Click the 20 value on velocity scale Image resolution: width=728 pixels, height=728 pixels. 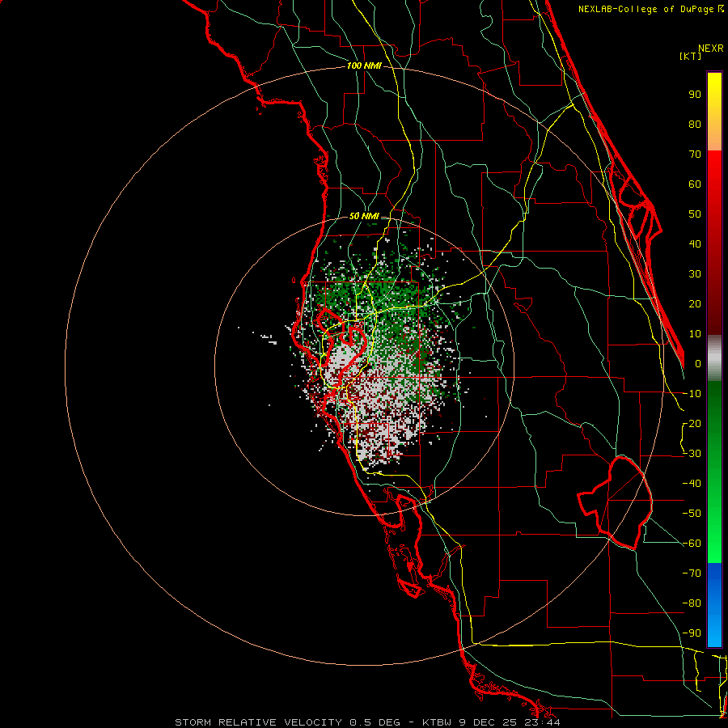(x=695, y=304)
